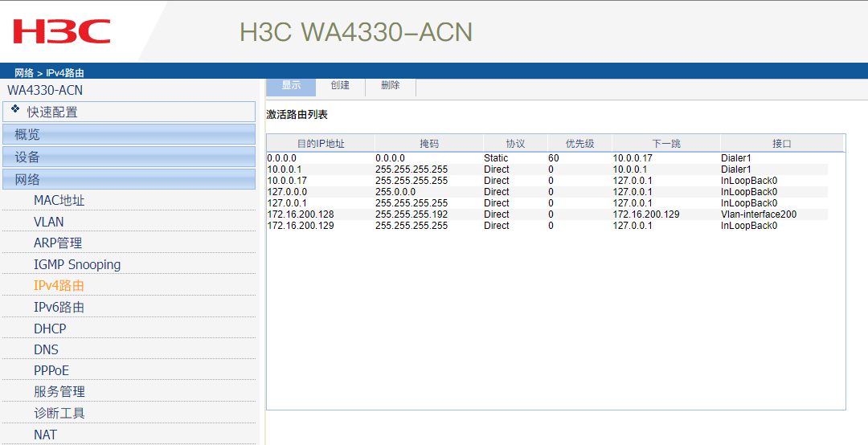Screen dimensions: 868x445
Task: Select the highlighted IPv4路由 menu item
Action: click(x=59, y=286)
